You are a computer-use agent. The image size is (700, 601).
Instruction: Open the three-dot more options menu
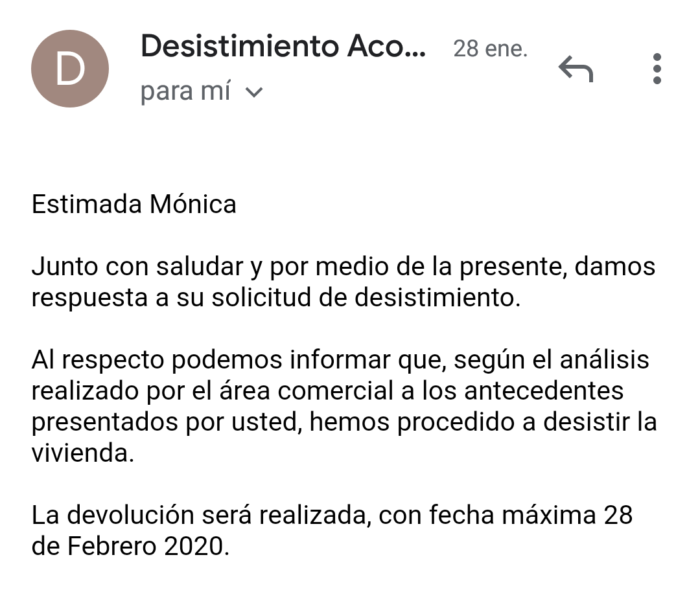[657, 69]
